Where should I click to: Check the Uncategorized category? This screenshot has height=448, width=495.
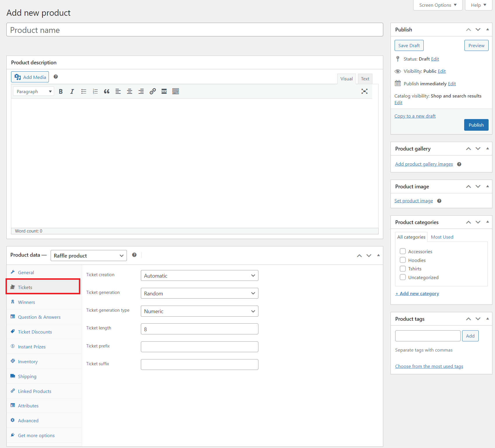(x=403, y=277)
